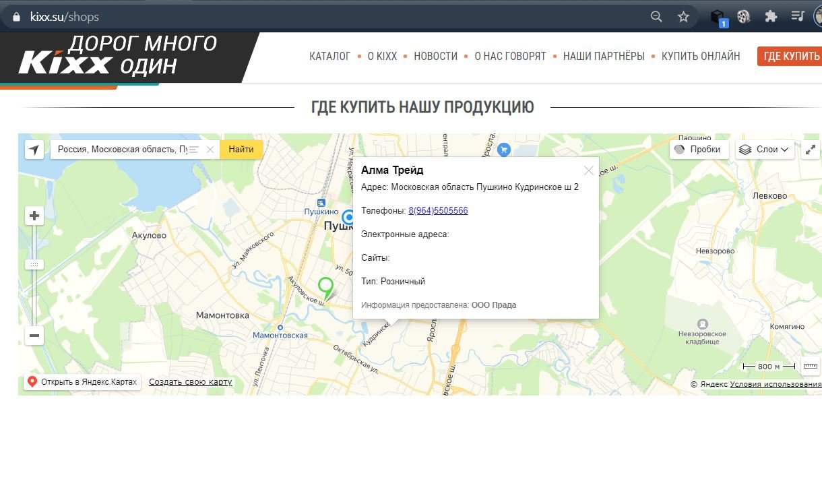
Task: Click the Комягино label on the map
Action: click(787, 327)
